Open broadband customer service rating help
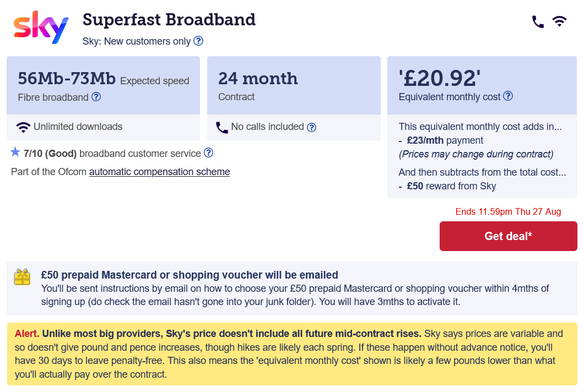 point(209,153)
